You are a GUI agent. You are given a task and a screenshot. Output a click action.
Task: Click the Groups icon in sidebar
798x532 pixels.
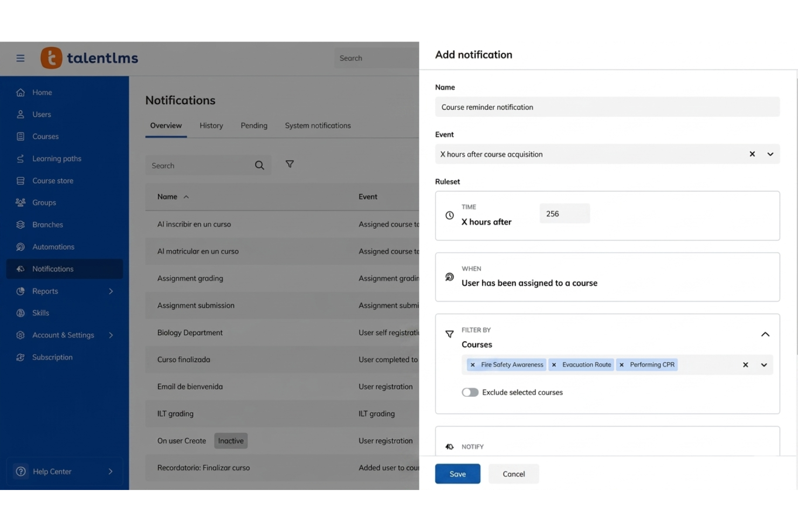coord(20,203)
